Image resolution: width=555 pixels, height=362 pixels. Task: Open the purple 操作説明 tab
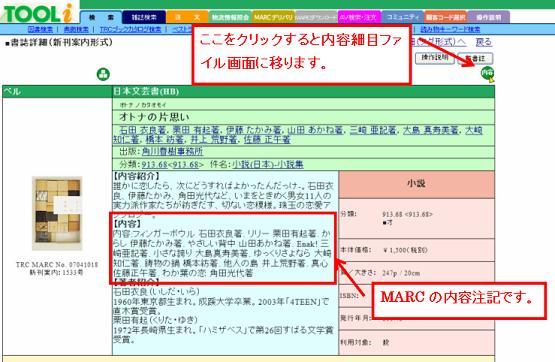pos(489,17)
